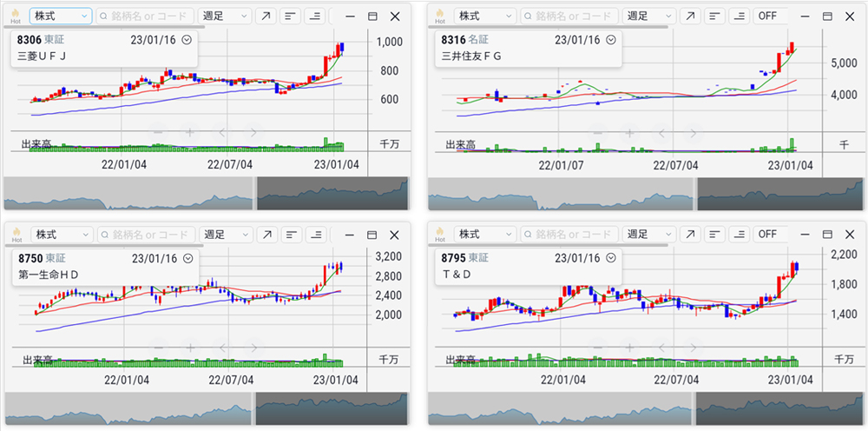Click the right-align lines icon in 三菱UFJ window

pyautogui.click(x=315, y=16)
